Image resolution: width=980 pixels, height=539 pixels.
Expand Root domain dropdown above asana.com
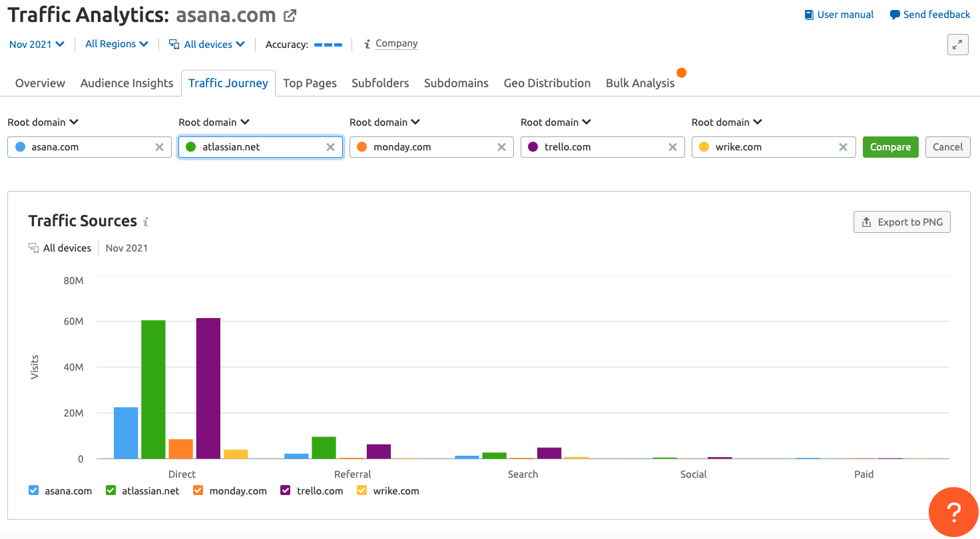[x=43, y=122]
